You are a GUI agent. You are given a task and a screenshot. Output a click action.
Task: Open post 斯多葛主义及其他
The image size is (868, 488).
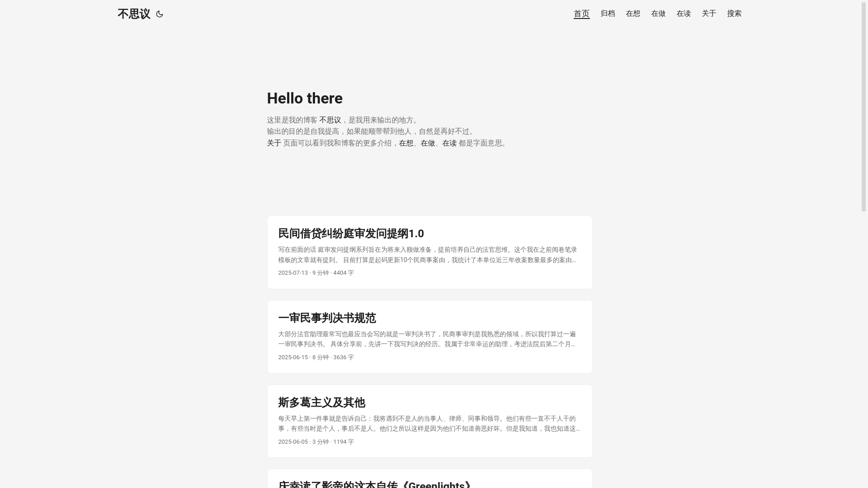click(x=321, y=403)
